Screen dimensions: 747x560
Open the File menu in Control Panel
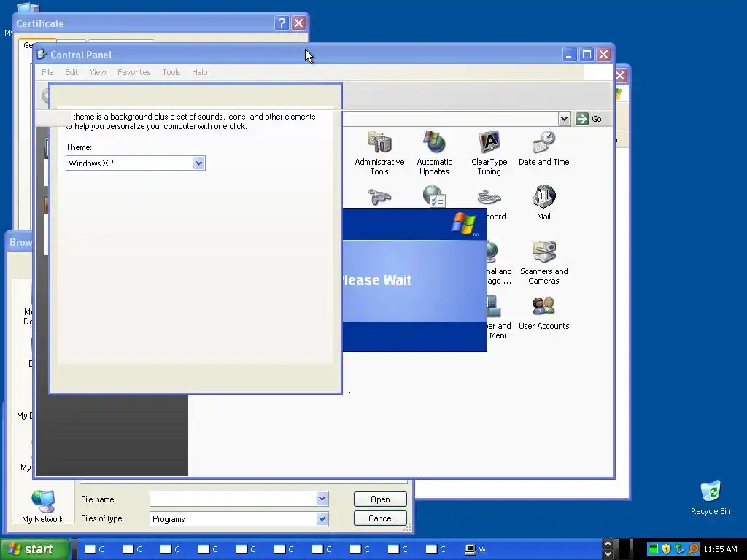[x=47, y=72]
